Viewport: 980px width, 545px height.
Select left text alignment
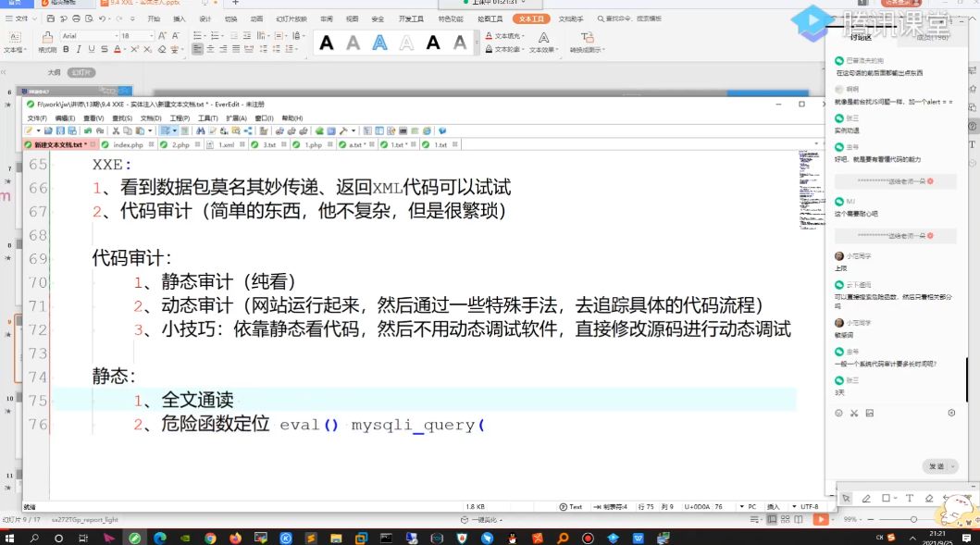[x=197, y=49]
